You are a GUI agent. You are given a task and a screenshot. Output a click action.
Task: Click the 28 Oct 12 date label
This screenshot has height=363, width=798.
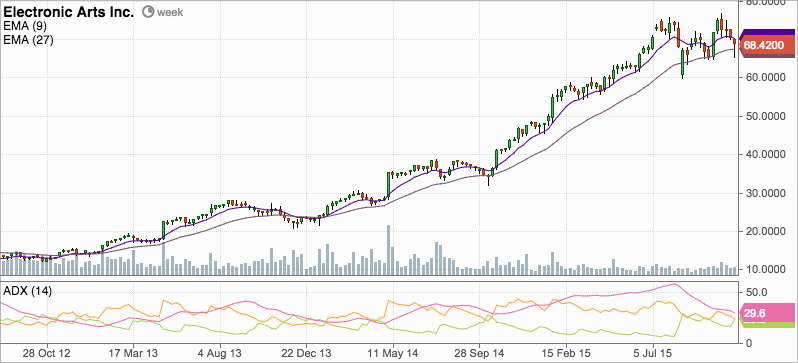[47, 354]
